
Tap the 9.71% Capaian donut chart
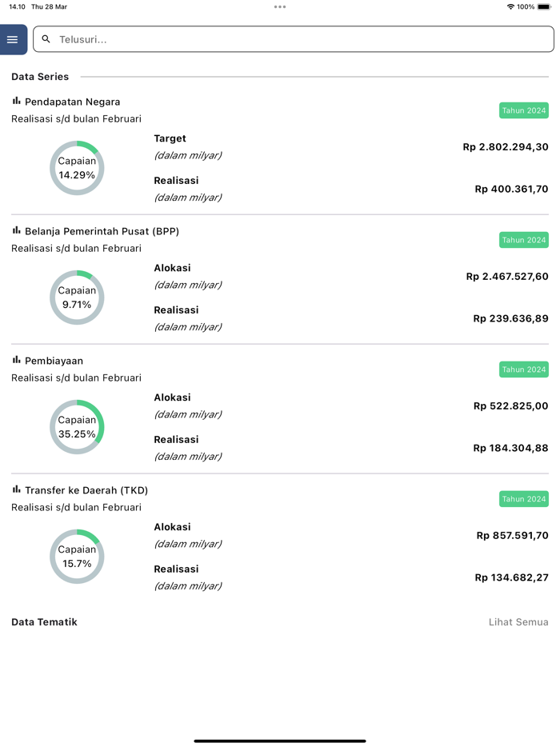tap(77, 298)
